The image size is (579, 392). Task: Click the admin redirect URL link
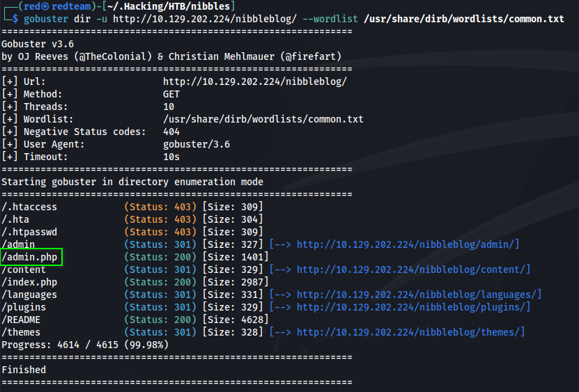(x=406, y=244)
